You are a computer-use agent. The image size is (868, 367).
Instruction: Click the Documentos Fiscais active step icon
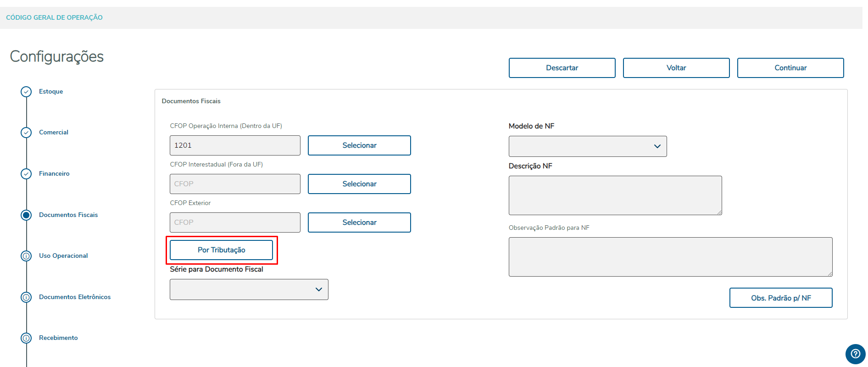[26, 215]
